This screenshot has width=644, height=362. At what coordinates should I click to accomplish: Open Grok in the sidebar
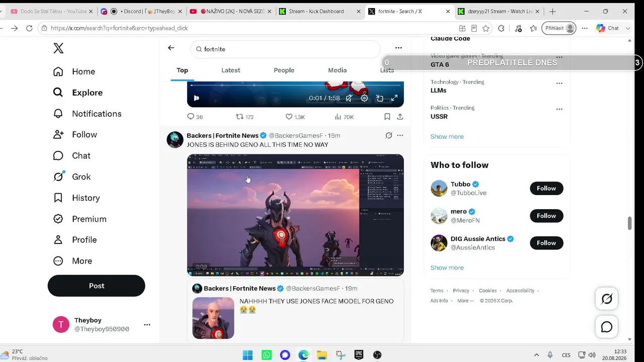pos(72,177)
